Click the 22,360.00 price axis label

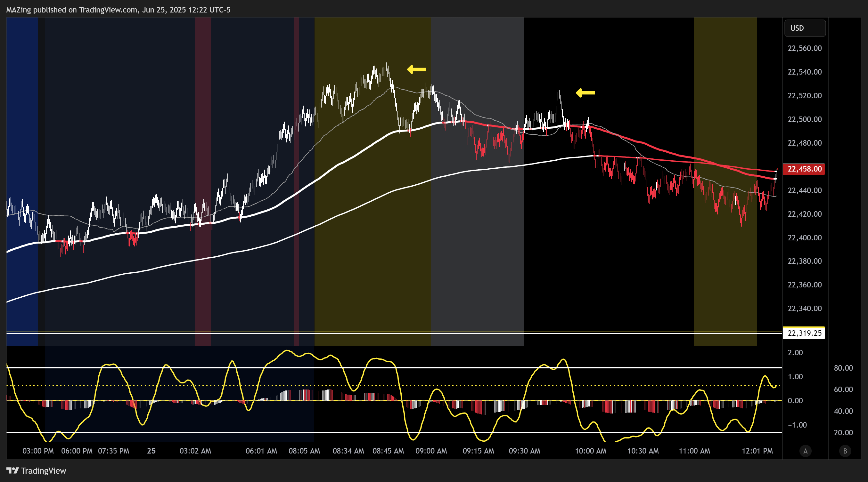pyautogui.click(x=805, y=285)
